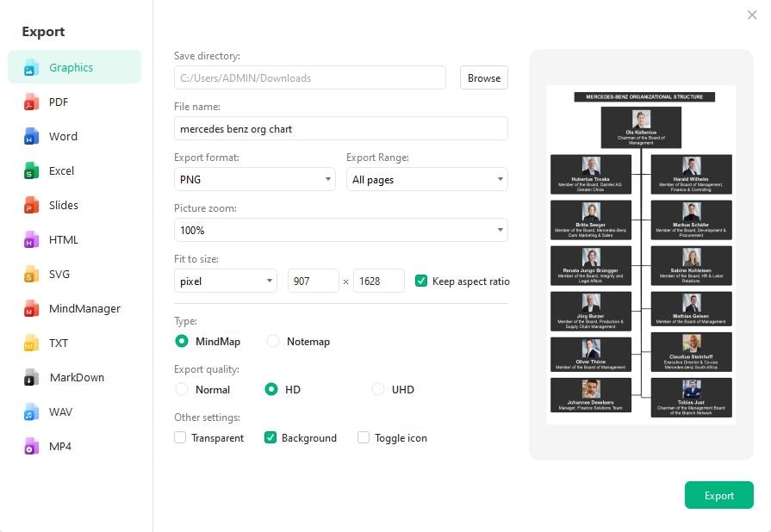The height and width of the screenshot is (532, 771).
Task: Choose SVG export label
Action: [59, 274]
